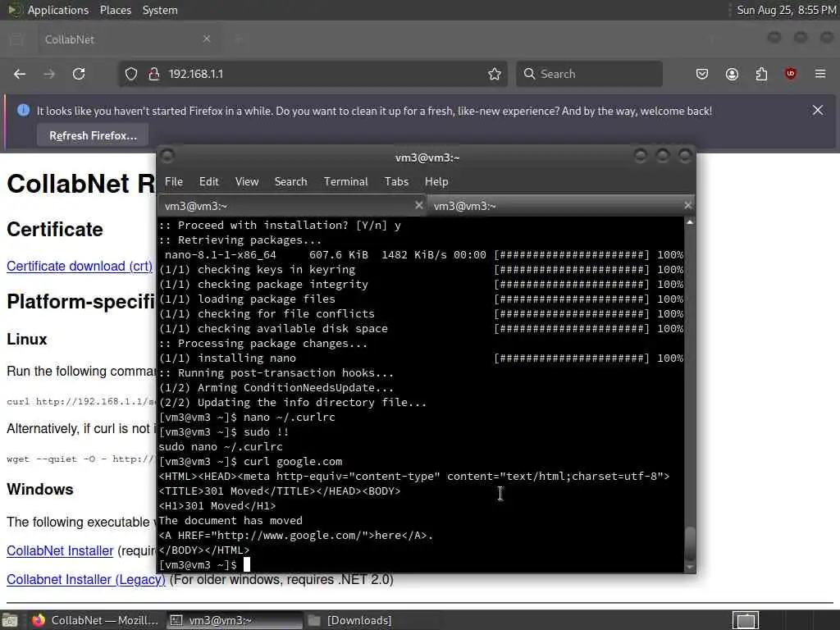Bookmark this page with the star
This screenshot has height=630, width=840.
coord(495,74)
